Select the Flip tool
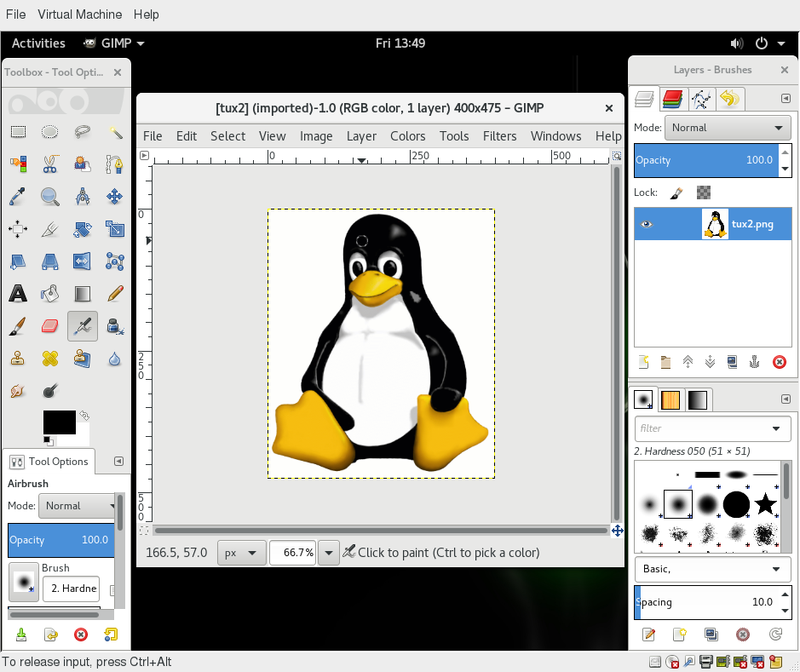Image resolution: width=800 pixels, height=672 pixels. [82, 261]
